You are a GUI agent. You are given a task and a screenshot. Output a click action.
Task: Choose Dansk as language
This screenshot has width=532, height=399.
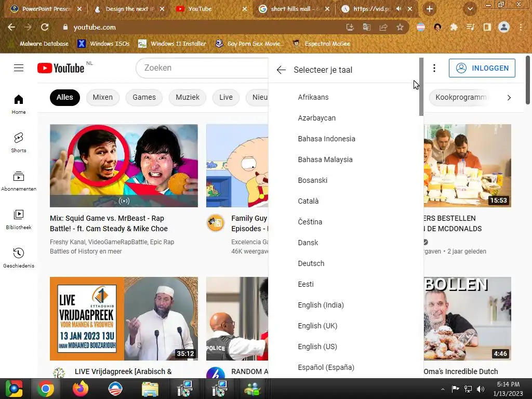pos(344,243)
